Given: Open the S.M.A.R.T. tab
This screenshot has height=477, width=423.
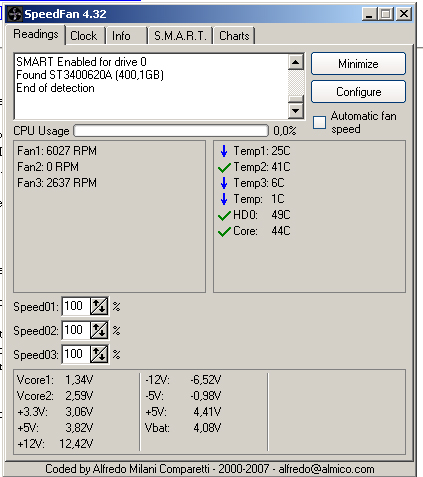Looking at the screenshot, I should click(x=180, y=36).
